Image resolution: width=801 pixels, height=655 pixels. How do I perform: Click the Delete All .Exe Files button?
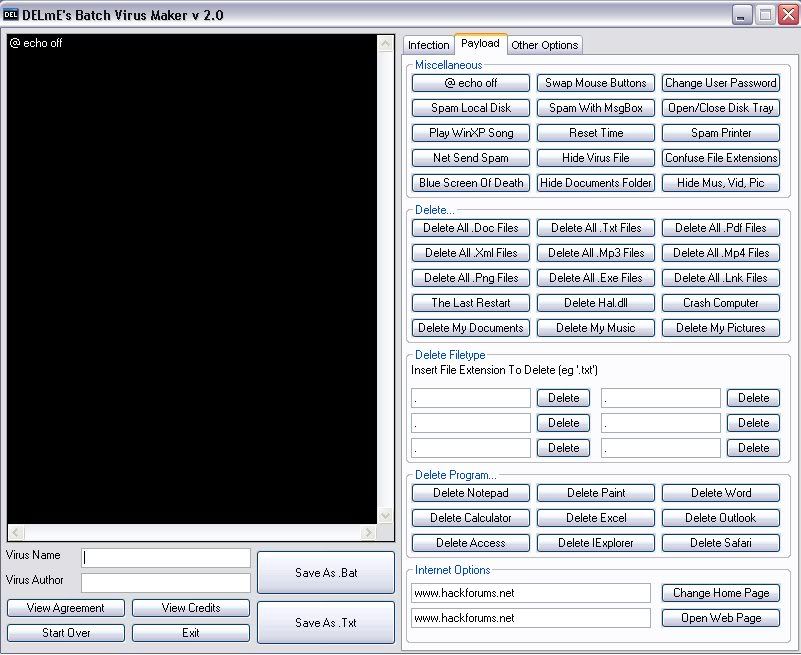tap(596, 278)
